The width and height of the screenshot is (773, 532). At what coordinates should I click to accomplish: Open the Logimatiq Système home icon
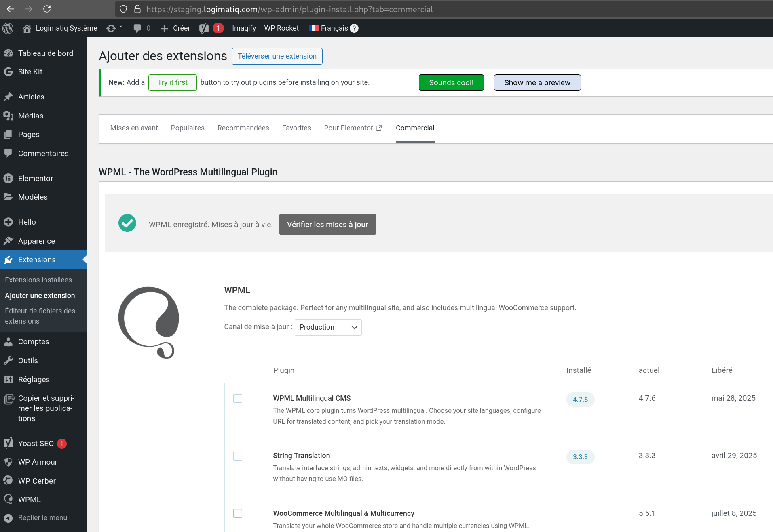coord(27,28)
